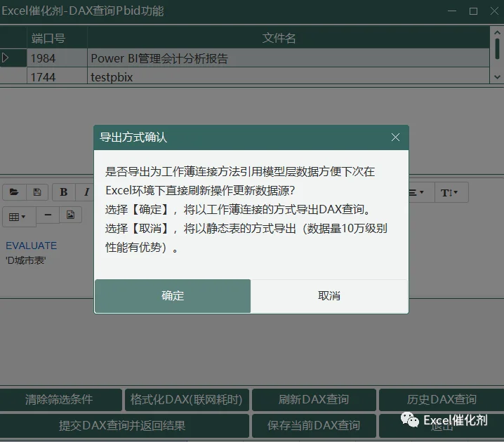
Task: Click the table scrollbar down arrow
Action: tap(497, 77)
